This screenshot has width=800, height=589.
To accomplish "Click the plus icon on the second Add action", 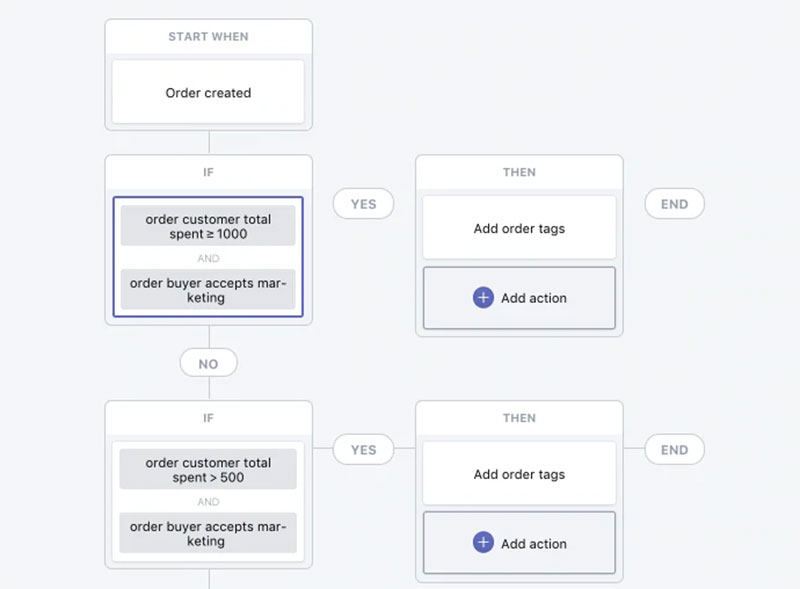I will coord(483,542).
